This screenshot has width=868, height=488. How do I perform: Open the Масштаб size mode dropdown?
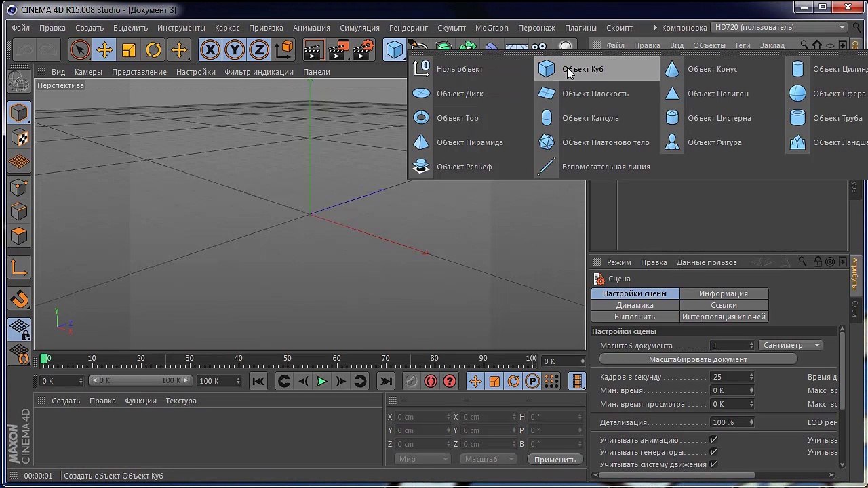tap(490, 459)
